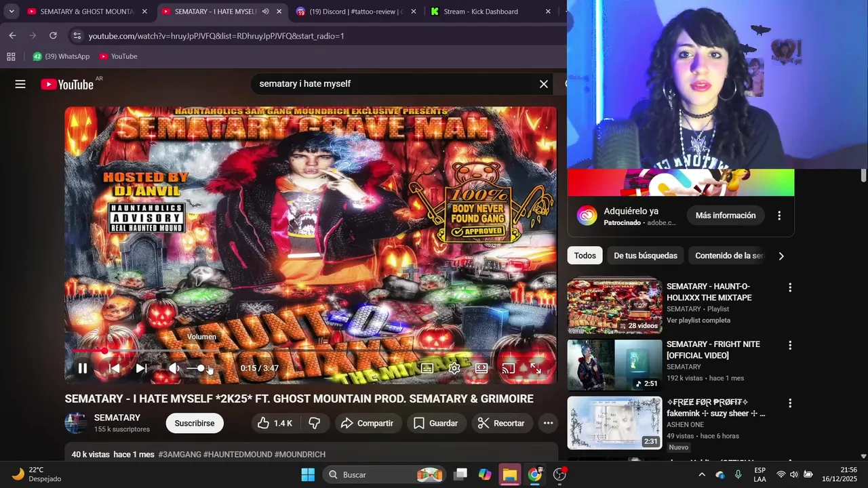This screenshot has height=488, width=868.
Task: Open options menu for Adobe ad
Action: pos(779,216)
